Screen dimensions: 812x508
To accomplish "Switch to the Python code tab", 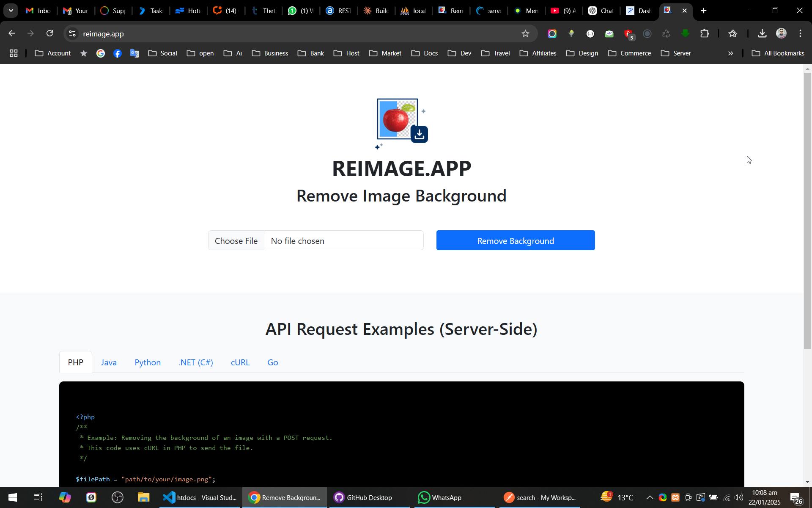I will click(148, 362).
